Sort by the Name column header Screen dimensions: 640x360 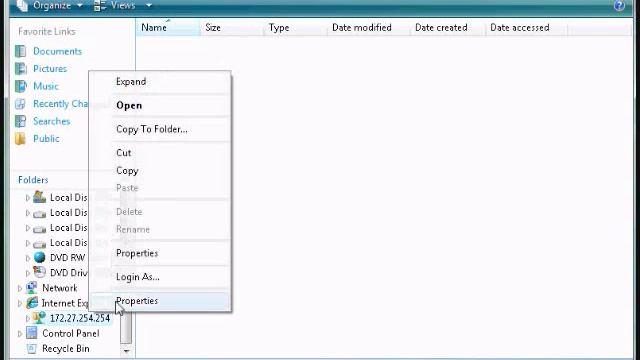tap(168, 27)
